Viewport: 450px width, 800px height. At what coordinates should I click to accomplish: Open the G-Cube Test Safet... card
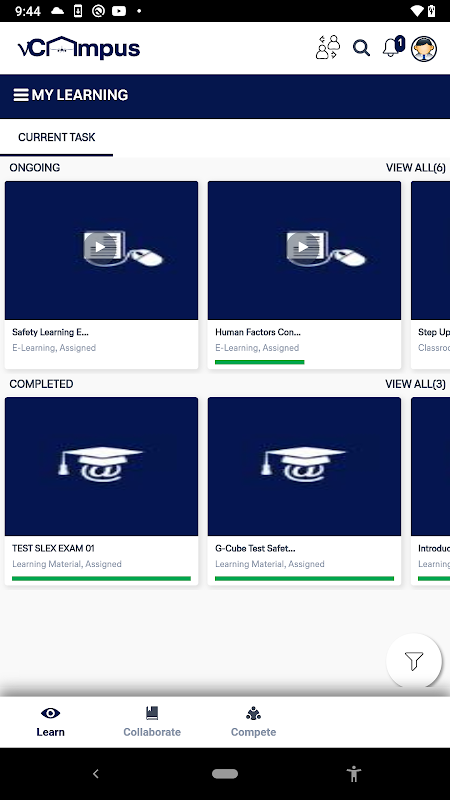click(305, 491)
